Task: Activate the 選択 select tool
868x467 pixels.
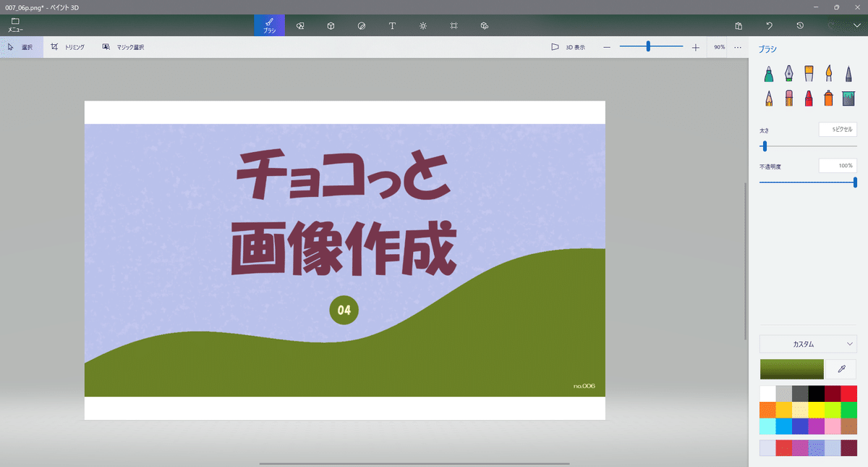Action: pos(21,47)
